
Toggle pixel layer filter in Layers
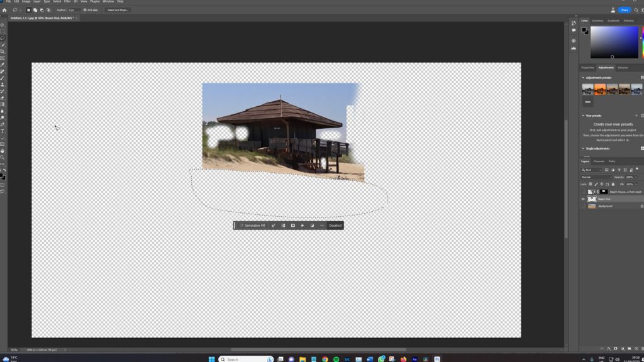[607, 170]
